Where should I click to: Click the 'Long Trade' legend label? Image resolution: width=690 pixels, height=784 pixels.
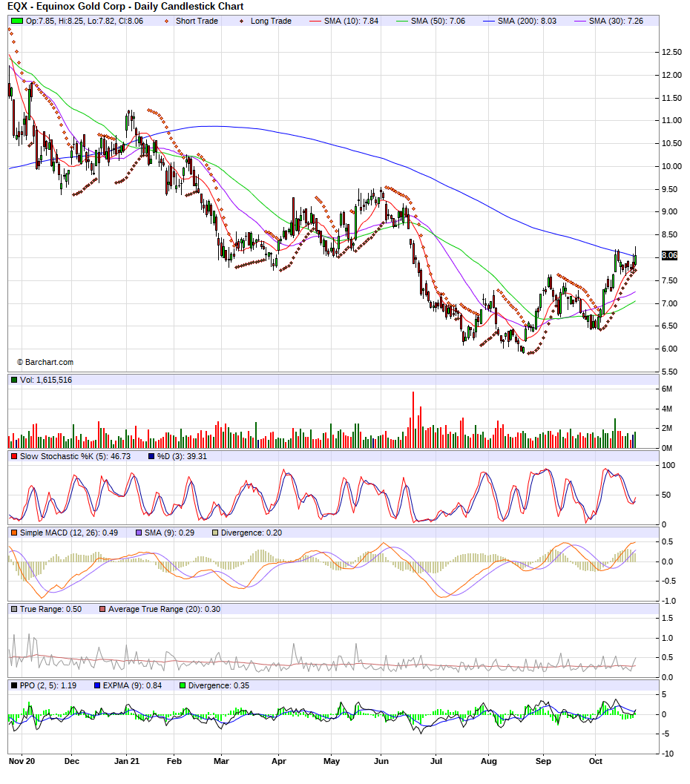pyautogui.click(x=271, y=21)
